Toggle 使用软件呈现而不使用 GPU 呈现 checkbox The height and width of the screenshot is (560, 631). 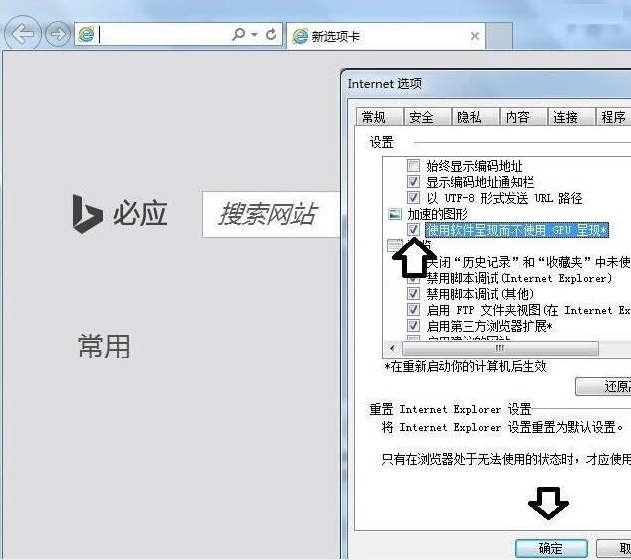pos(413,230)
